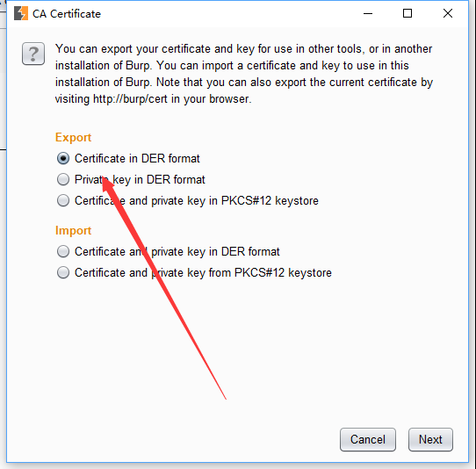Screen dimensions: 476x469
Task: Click the Cancel button
Action: point(368,439)
